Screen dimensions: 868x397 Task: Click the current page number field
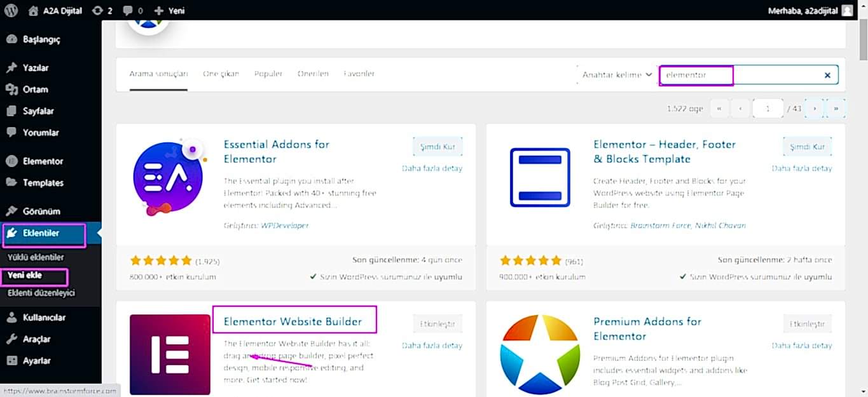pyautogui.click(x=768, y=109)
